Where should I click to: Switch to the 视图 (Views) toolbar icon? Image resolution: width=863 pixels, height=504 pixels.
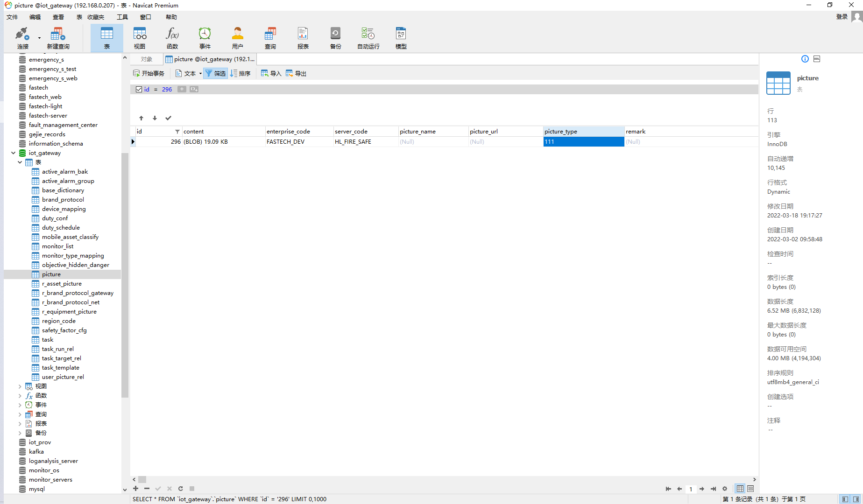140,37
